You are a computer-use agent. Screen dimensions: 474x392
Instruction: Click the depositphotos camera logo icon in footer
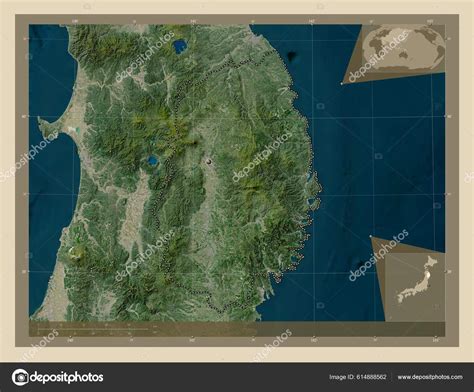coord(20,377)
